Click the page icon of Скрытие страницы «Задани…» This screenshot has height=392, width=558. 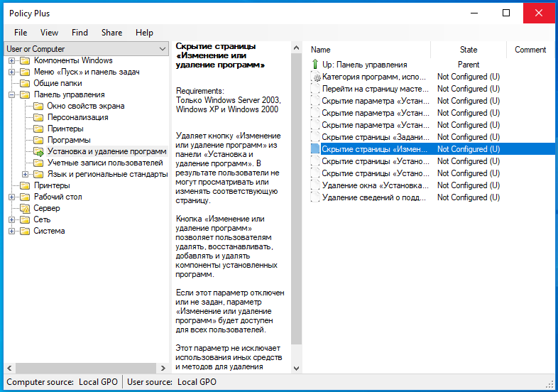pos(315,137)
